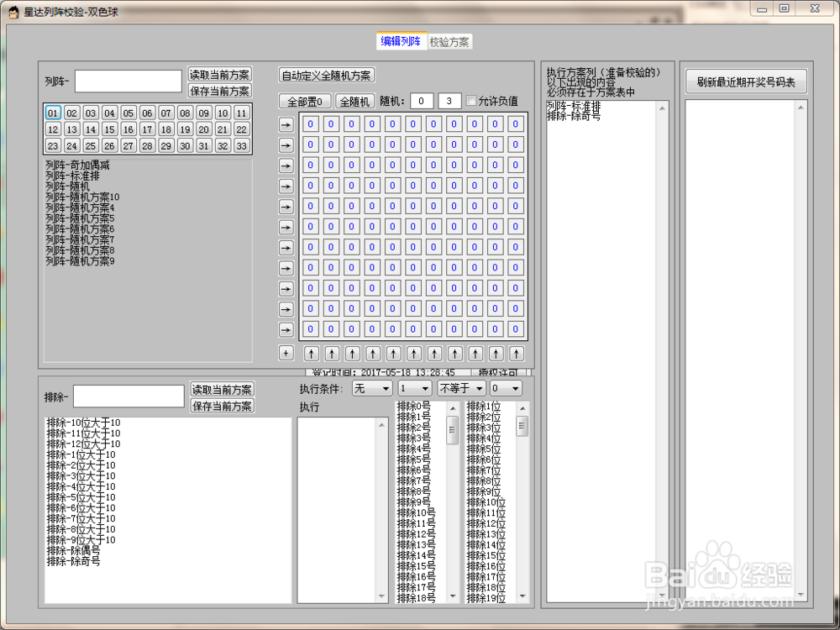840x630 pixels.
Task: Select 排除-除奇号 in bottom-left list
Action: pos(73,561)
